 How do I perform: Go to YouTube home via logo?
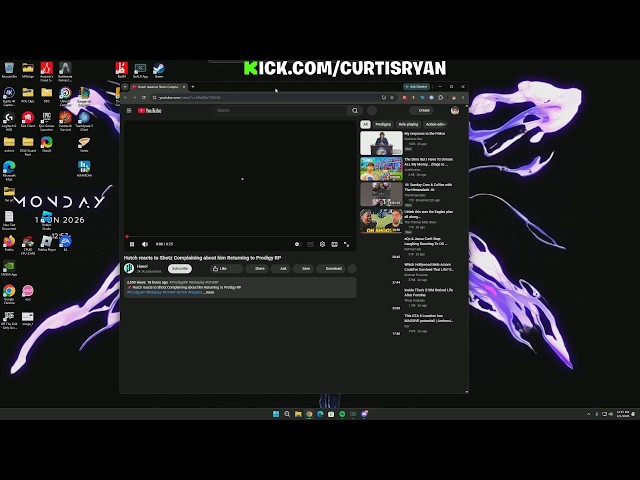[x=149, y=111]
